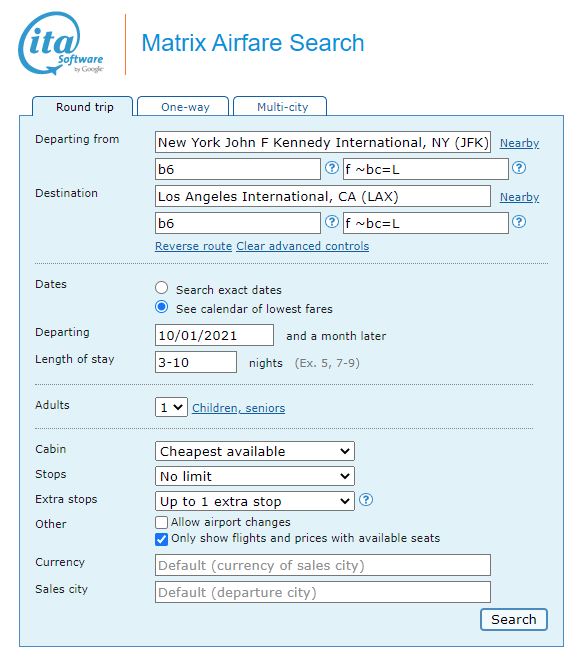The image size is (579, 668).
Task: Switch to the One-way tab
Action: pos(183,107)
